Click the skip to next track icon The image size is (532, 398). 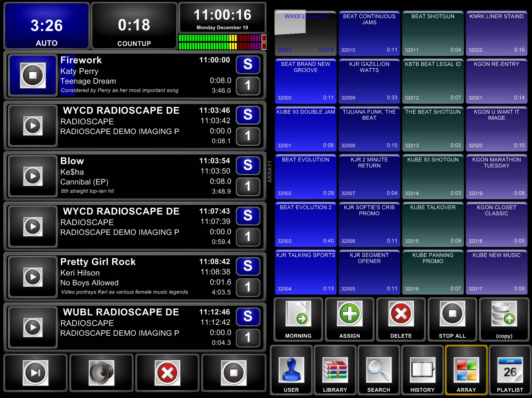(35, 373)
